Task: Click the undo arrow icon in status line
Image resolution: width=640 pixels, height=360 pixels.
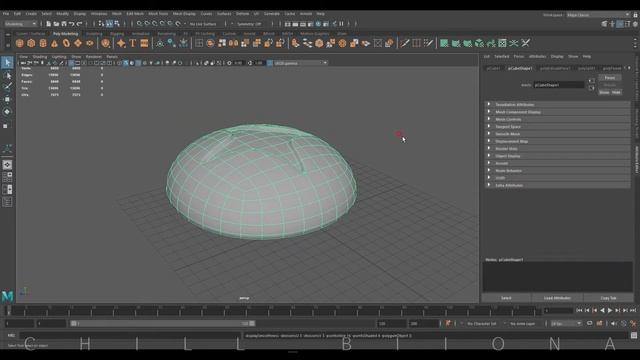Action: [x=72, y=24]
